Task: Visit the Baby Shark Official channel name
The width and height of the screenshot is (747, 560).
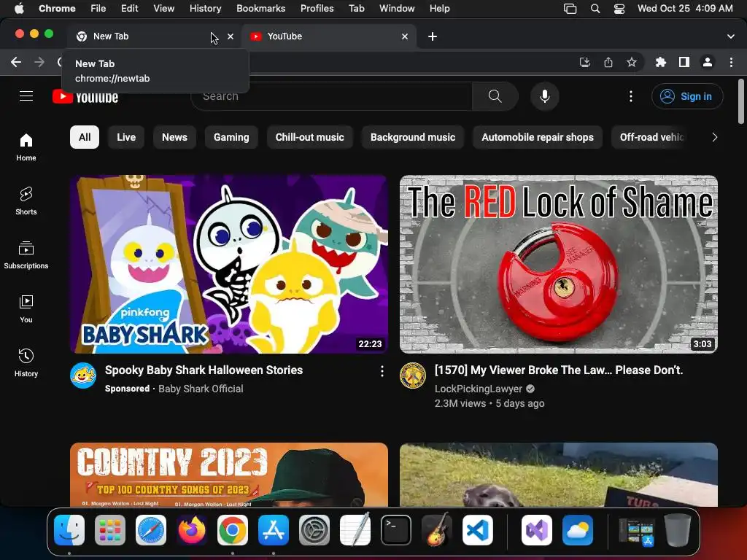Action: point(201,389)
